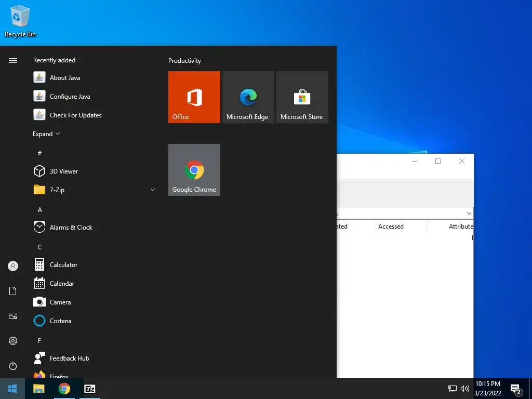
Task: Expand the 7-Zip folder chevron
Action: pyautogui.click(x=153, y=190)
